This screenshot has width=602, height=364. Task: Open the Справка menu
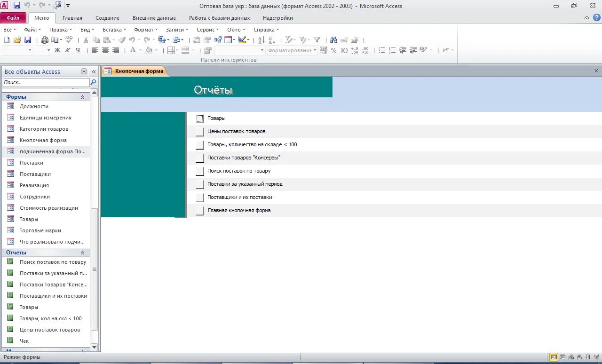tap(266, 30)
